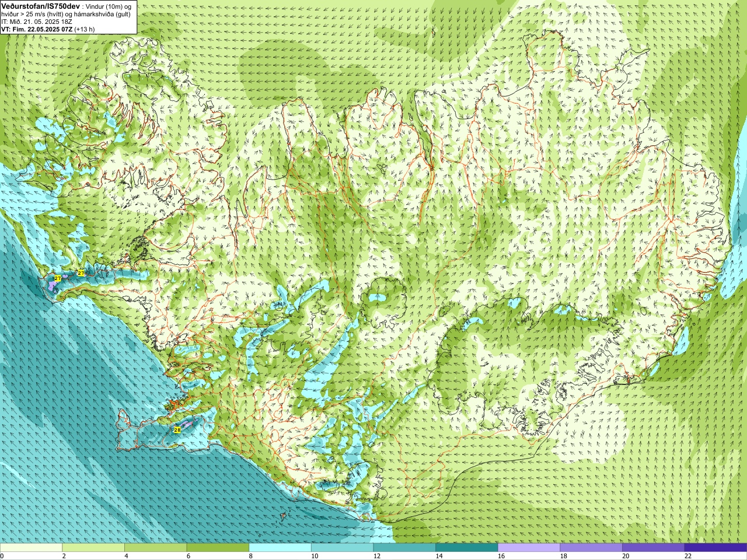Click the legend scale value 18

coord(564,556)
